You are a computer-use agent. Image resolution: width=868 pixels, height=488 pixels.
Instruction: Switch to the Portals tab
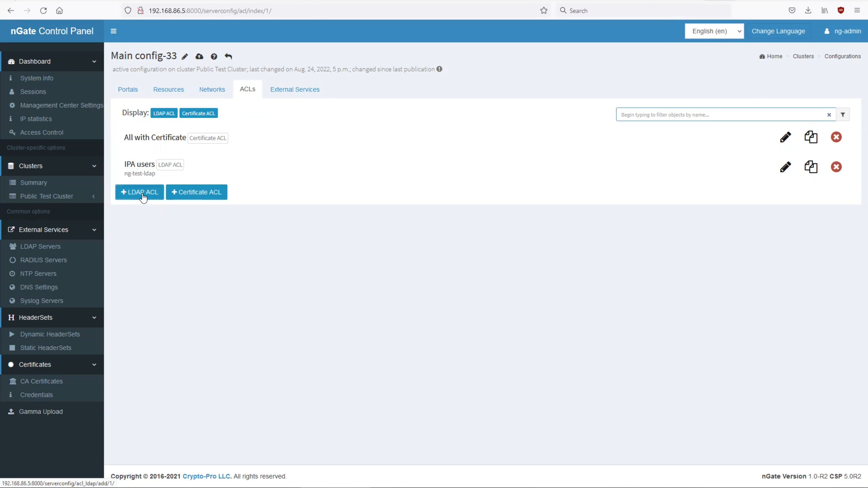128,89
